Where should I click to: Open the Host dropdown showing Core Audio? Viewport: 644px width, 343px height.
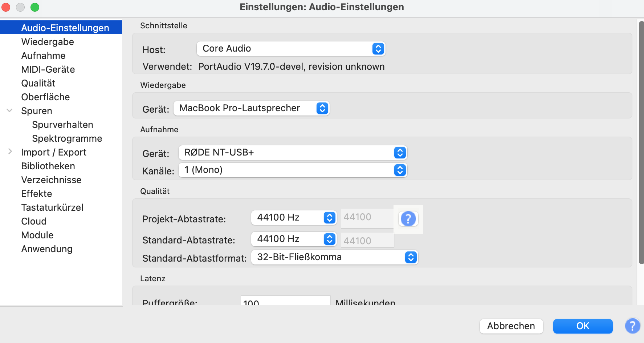coord(291,49)
